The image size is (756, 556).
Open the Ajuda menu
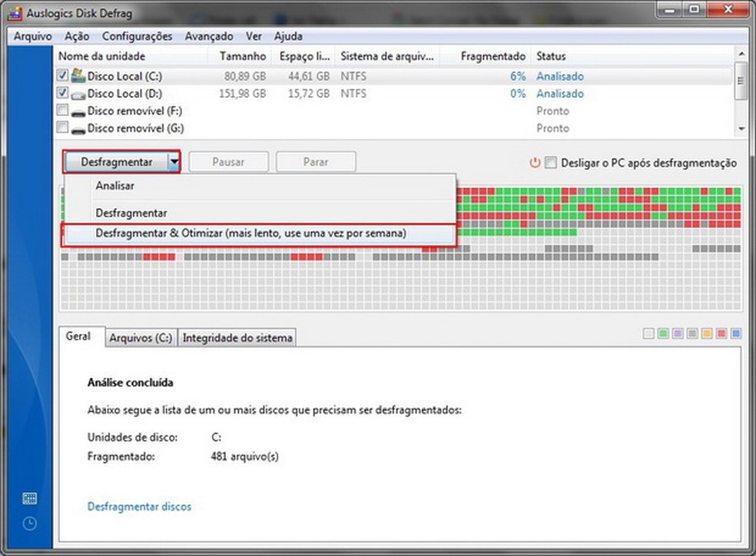coord(288,36)
